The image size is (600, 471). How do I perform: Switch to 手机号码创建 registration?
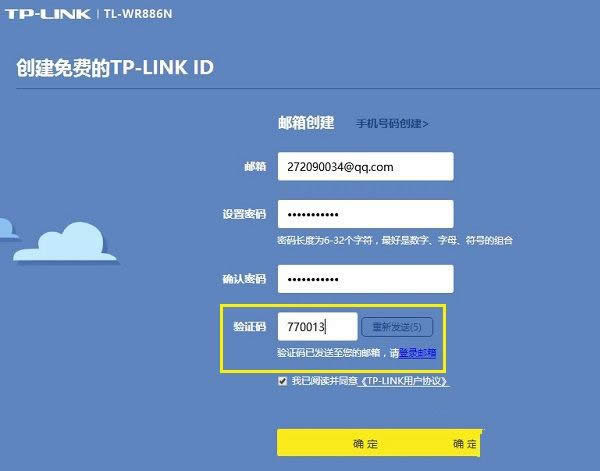[x=392, y=124]
